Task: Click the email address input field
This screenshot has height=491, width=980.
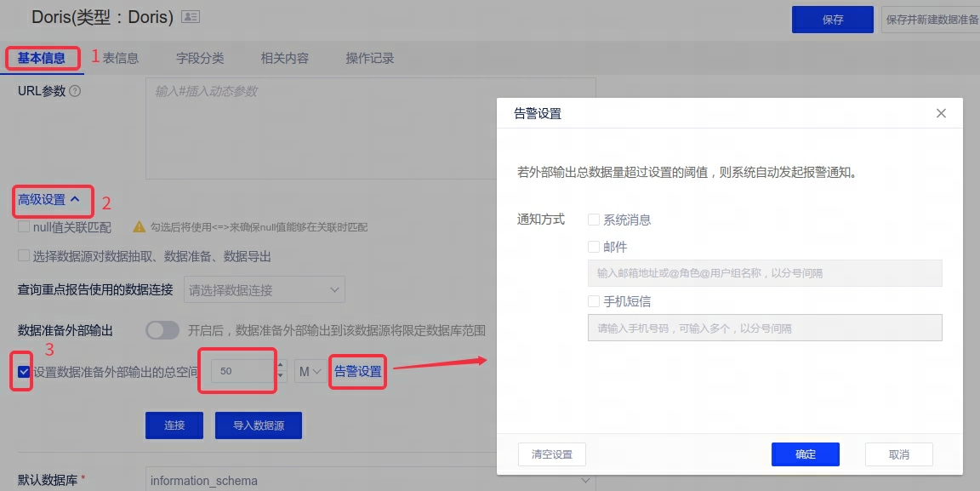Action: [x=764, y=273]
